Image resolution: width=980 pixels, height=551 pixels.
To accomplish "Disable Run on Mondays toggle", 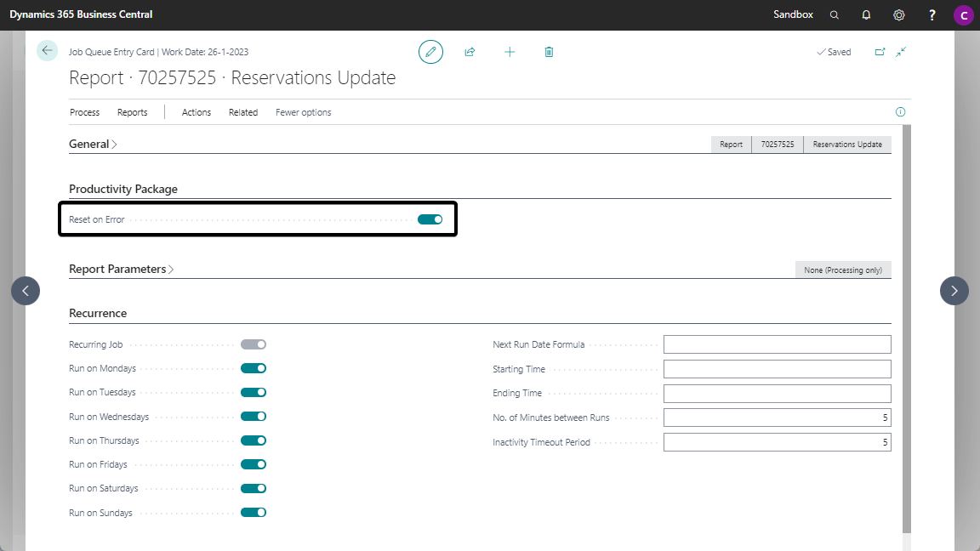I will point(254,368).
